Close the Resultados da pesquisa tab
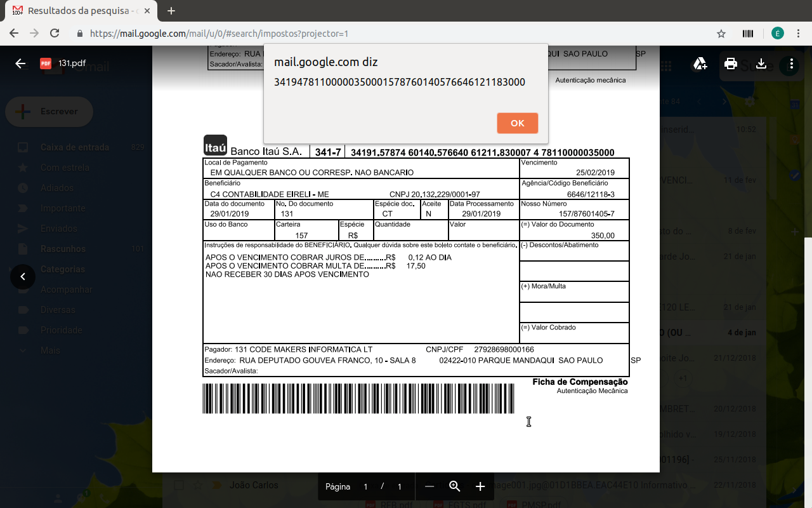 146,11
